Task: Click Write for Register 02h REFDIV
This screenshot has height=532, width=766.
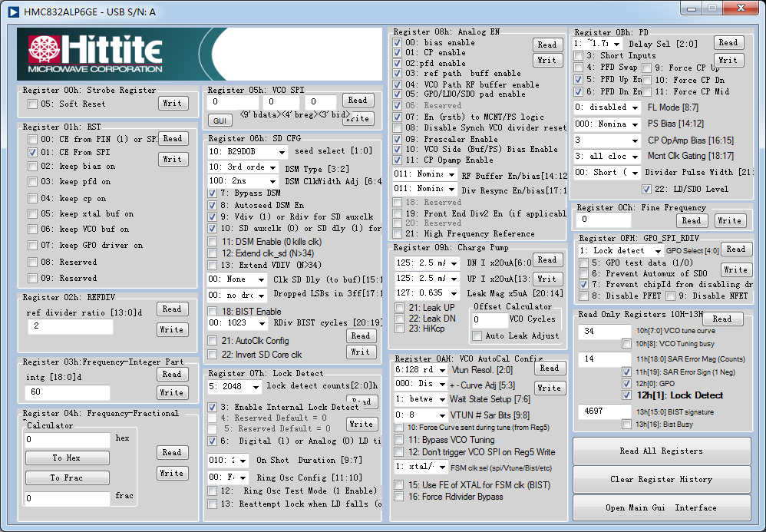Action: click(x=172, y=329)
